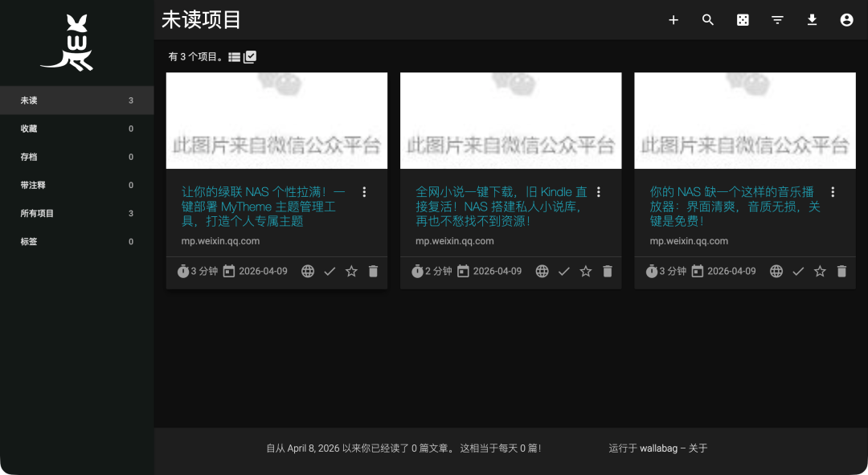Delete the 音乐播放器 article via trash icon
Viewport: 868px width, 475px height.
click(x=841, y=271)
